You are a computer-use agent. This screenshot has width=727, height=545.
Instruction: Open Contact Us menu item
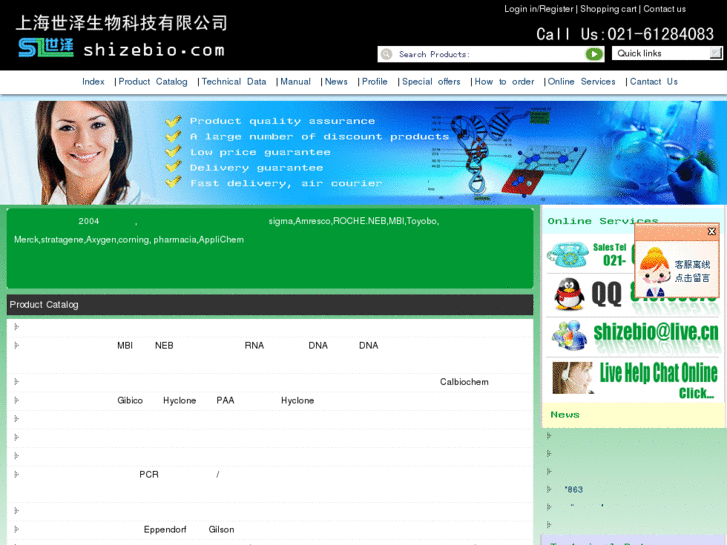653,82
